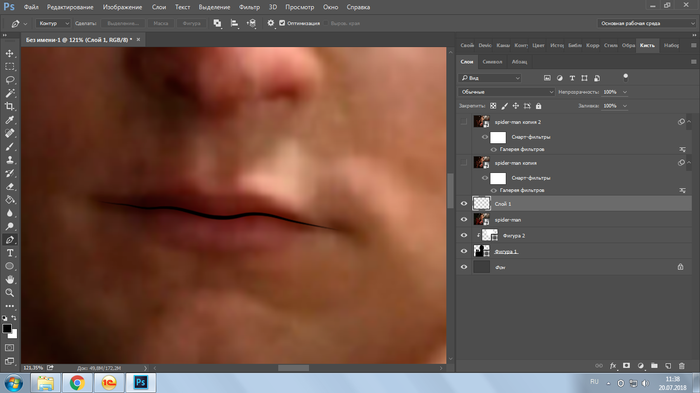Add a layer style fx icon
This screenshot has height=393, width=700.
click(x=613, y=366)
